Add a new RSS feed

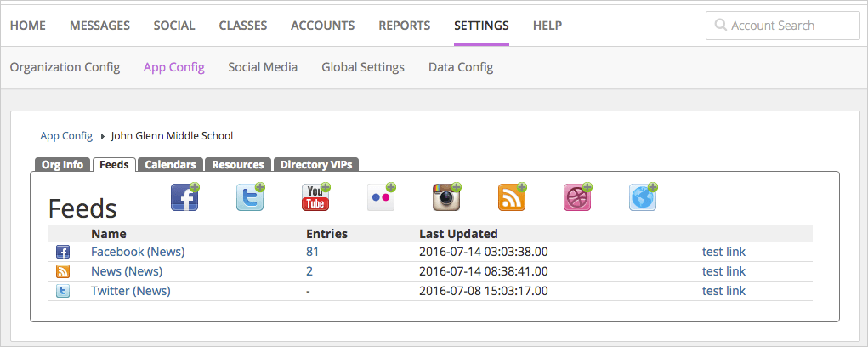point(512,197)
